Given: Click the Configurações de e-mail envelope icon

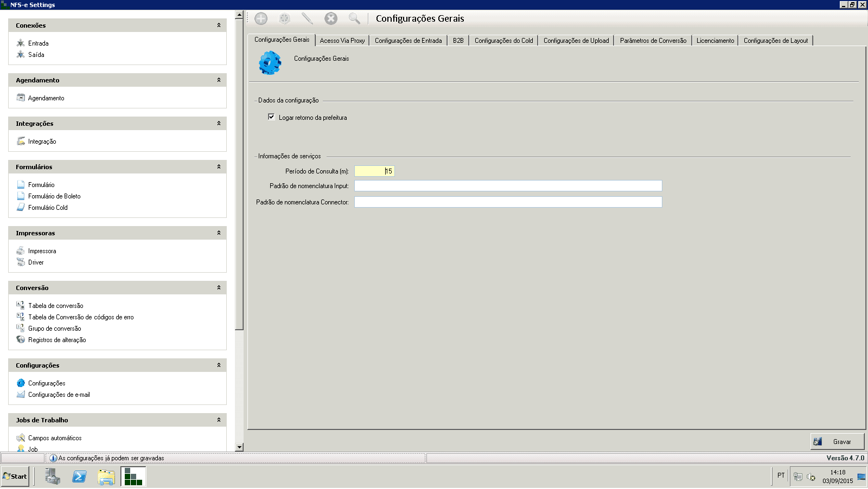Looking at the screenshot, I should coord(21,394).
